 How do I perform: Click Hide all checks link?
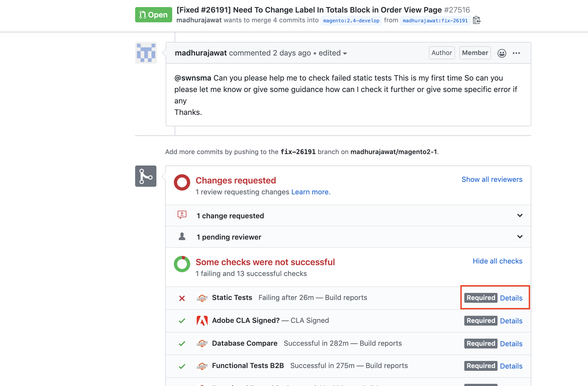point(497,261)
